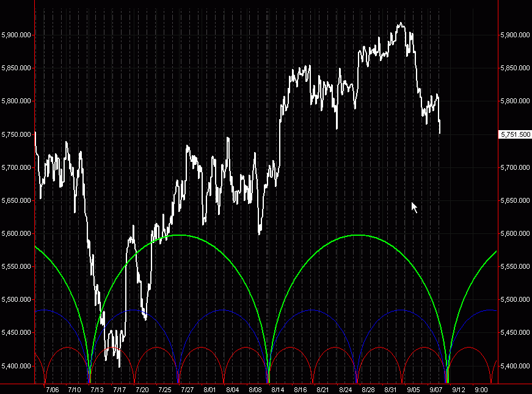Viewport: 532px width, 394px height.
Task: Click the 5,751.500 current price label
Action: coord(516,134)
